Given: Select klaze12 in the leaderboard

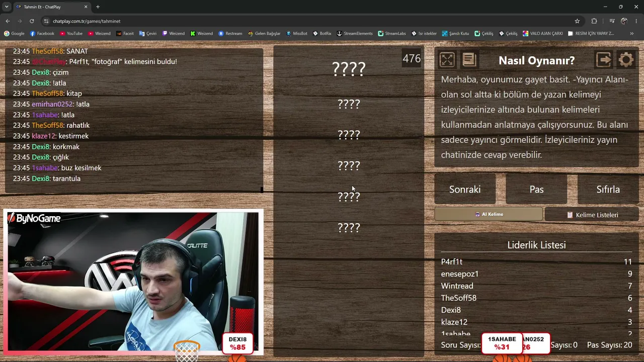Looking at the screenshot, I should (x=454, y=322).
